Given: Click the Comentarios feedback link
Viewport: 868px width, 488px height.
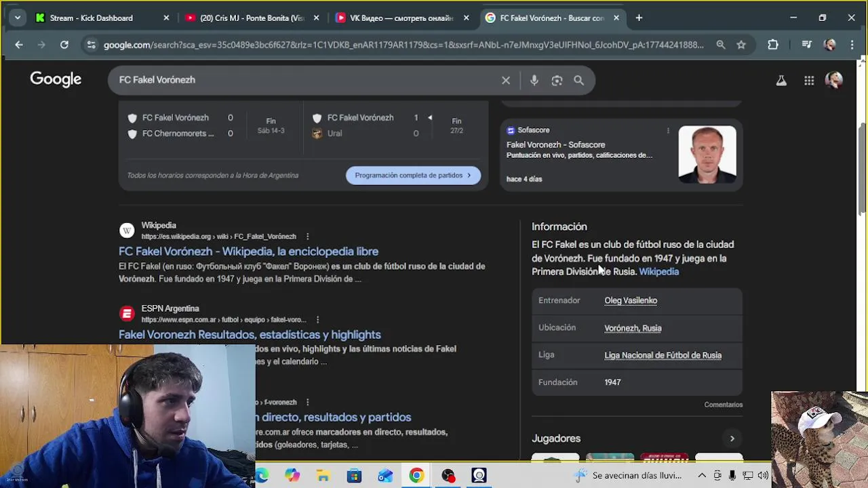Looking at the screenshot, I should coord(724,405).
